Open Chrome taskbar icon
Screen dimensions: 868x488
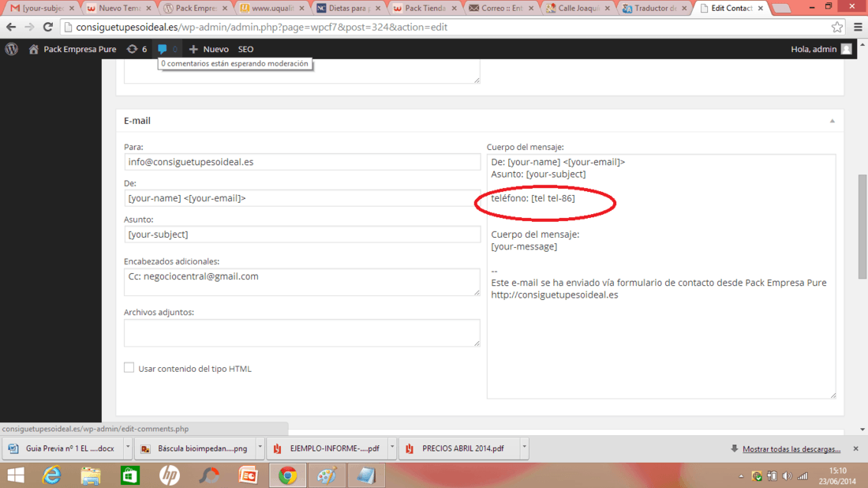pyautogui.click(x=287, y=475)
